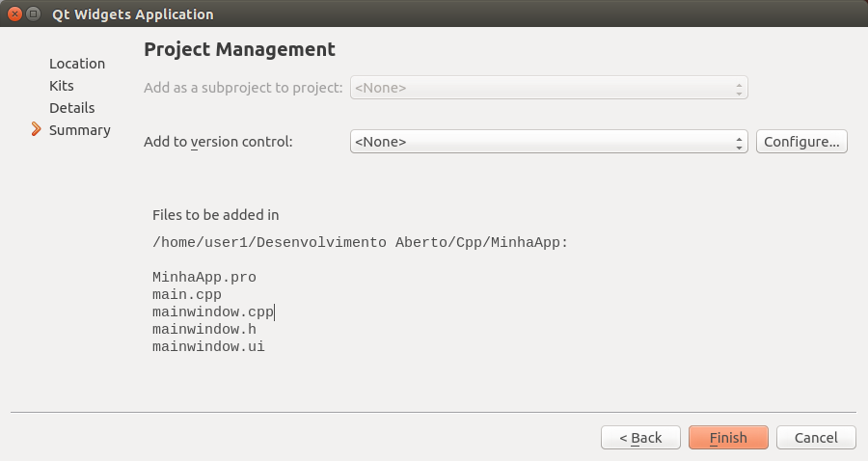Viewport: 868px width, 461px height.
Task: Select the Summary step in the sidebar
Action: [x=80, y=130]
